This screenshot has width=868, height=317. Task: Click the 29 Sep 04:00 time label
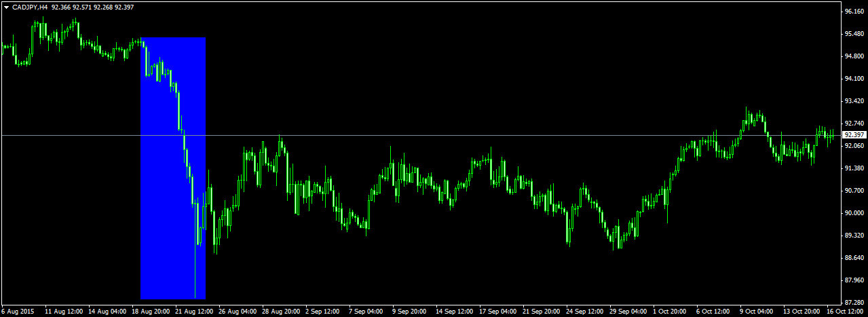click(x=628, y=312)
